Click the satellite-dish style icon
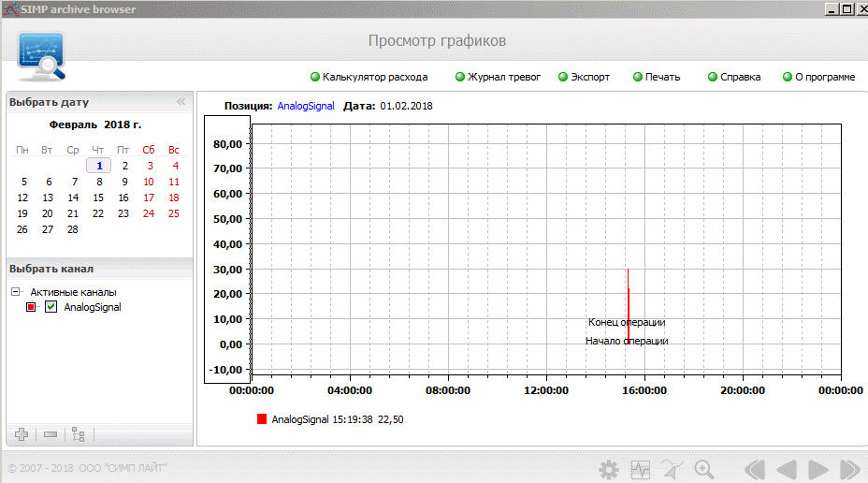This screenshot has width=868, height=483. pyautogui.click(x=673, y=470)
